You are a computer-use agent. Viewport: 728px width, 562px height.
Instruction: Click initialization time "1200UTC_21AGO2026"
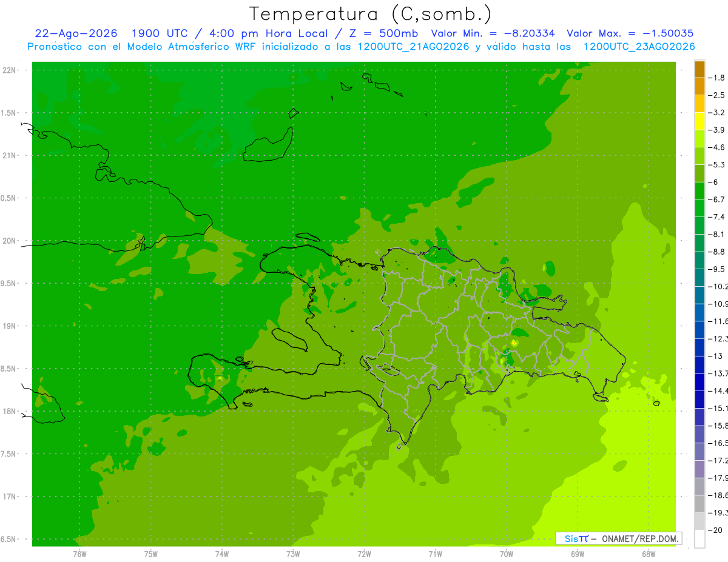point(414,47)
